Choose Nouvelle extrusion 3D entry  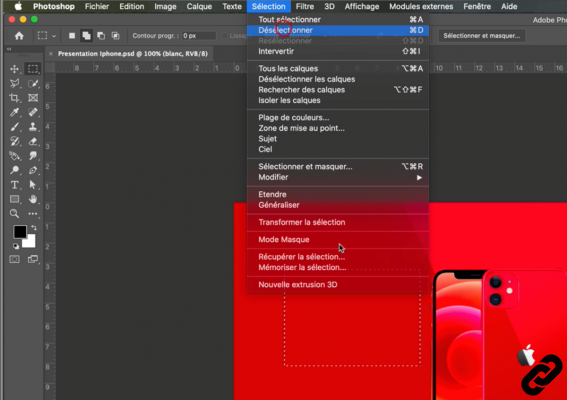point(338,285)
